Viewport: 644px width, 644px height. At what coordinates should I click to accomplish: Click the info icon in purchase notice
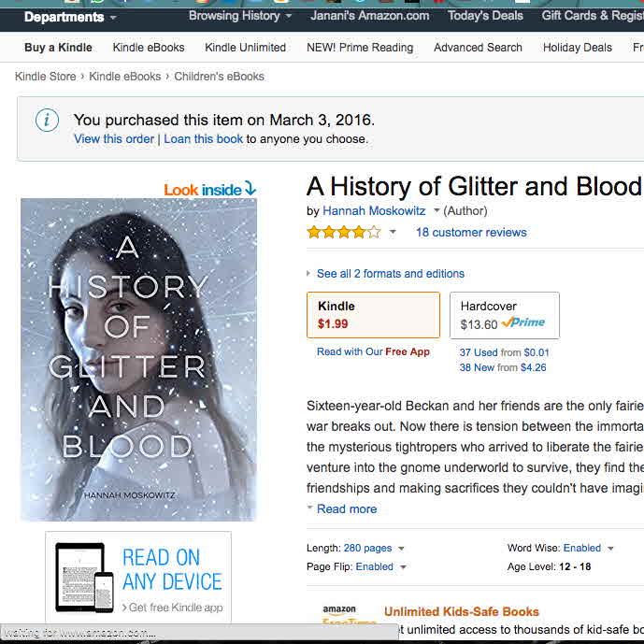[x=47, y=121]
